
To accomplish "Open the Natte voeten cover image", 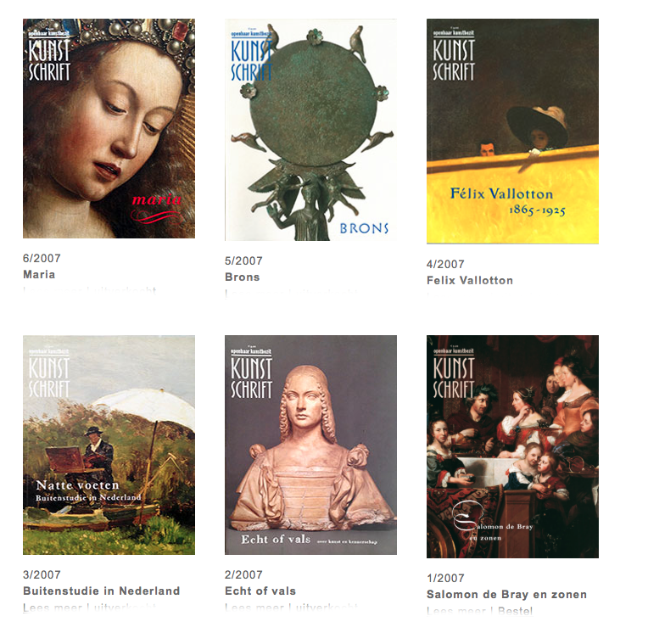I will coord(109,445).
